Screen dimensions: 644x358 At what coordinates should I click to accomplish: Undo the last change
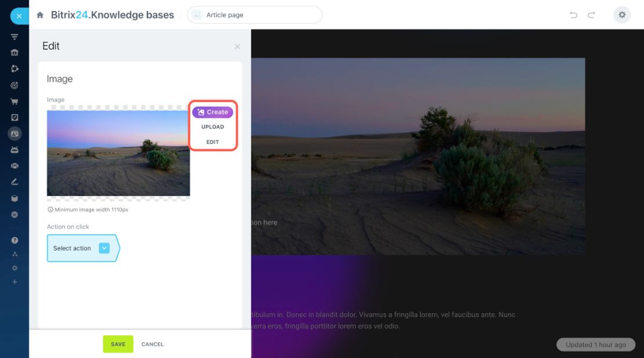click(x=573, y=15)
